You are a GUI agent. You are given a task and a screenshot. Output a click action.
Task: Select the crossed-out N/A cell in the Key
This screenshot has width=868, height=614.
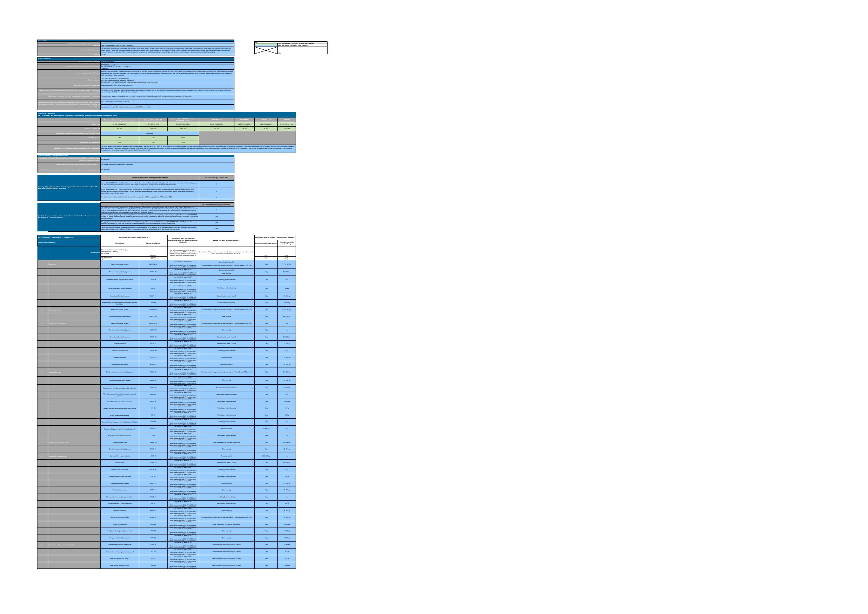pos(266,51)
